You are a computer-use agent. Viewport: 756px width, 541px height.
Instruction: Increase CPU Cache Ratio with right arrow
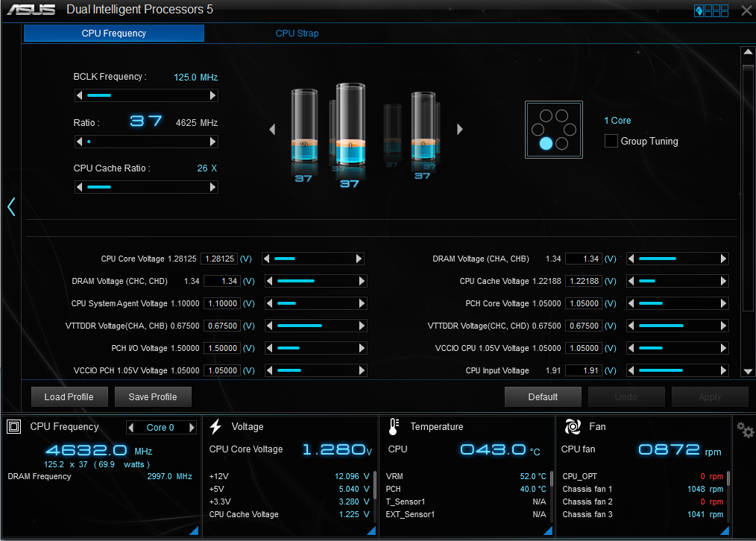point(212,187)
